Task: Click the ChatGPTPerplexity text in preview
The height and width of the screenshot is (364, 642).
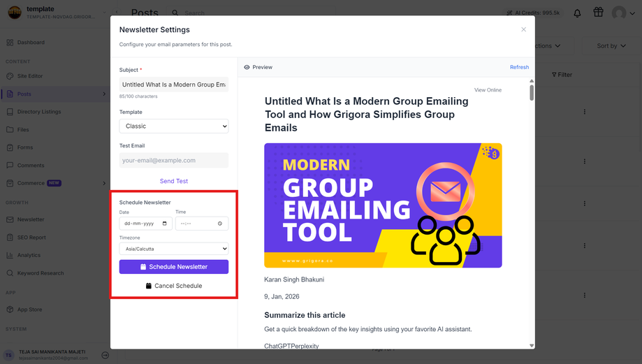Action: pos(291,346)
